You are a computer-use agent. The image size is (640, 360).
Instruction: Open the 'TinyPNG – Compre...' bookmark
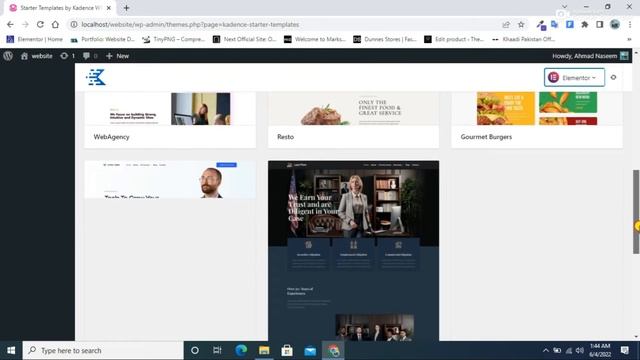tap(173, 39)
